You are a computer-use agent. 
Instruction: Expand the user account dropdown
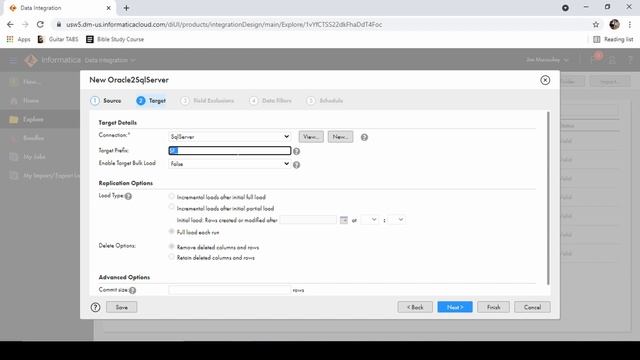547,60
